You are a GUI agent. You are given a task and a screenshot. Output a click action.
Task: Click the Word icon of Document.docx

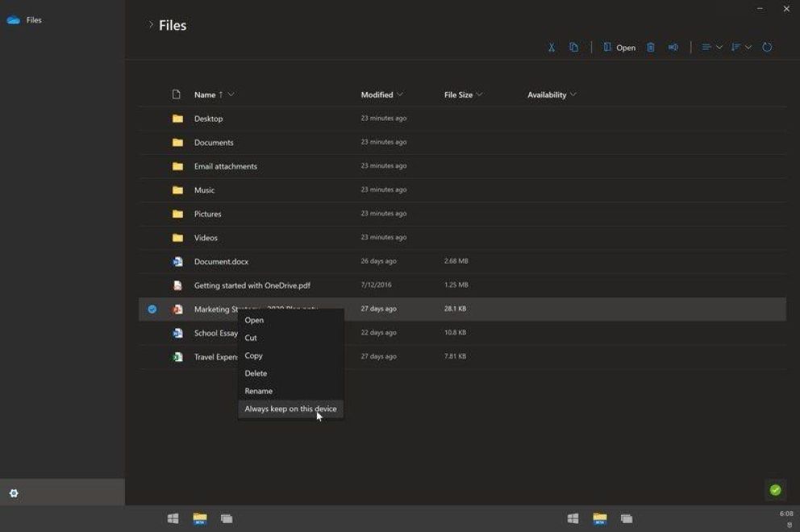(x=177, y=262)
